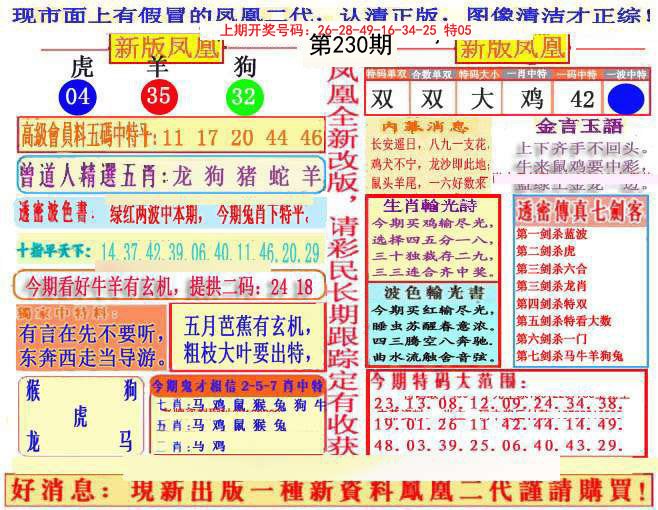The height and width of the screenshot is (510, 658).
Task: Click the '曾道人精選五肖' row
Action: (x=171, y=175)
